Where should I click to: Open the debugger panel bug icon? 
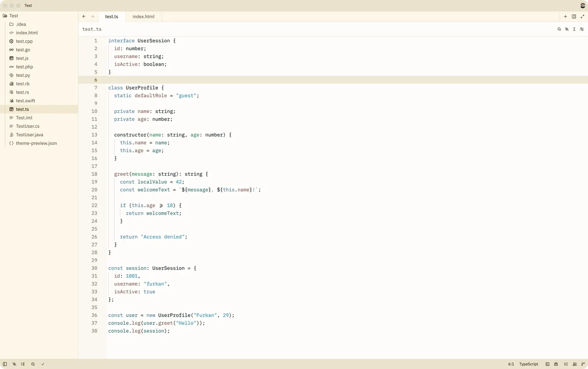[556, 364]
